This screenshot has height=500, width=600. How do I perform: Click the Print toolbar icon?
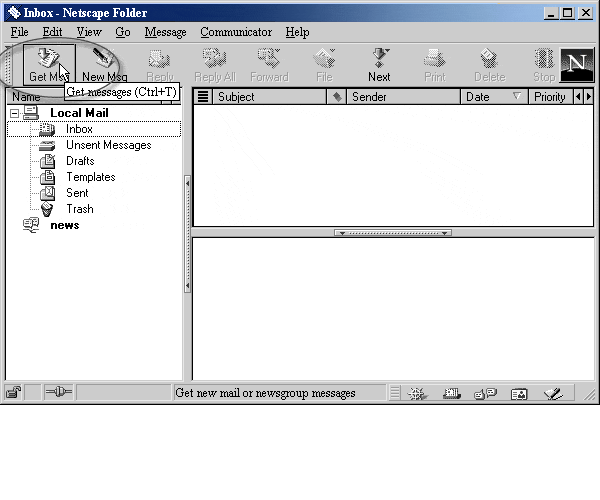coord(435,65)
